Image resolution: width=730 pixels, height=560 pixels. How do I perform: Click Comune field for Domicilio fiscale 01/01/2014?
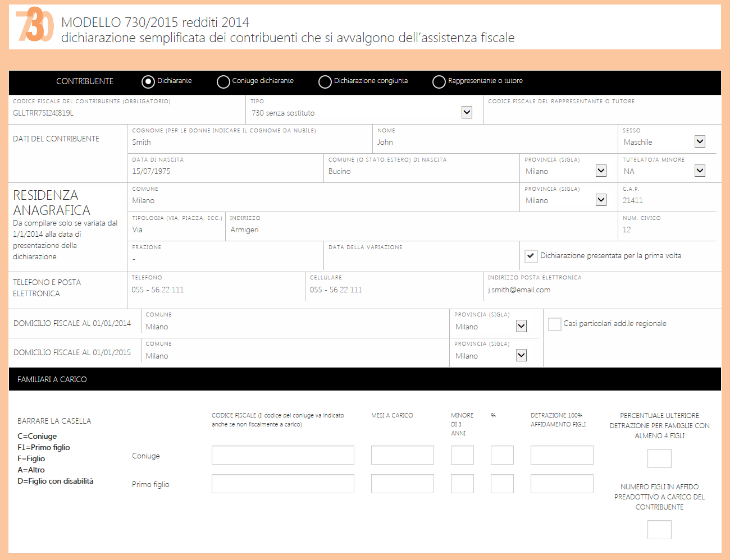pyautogui.click(x=295, y=327)
